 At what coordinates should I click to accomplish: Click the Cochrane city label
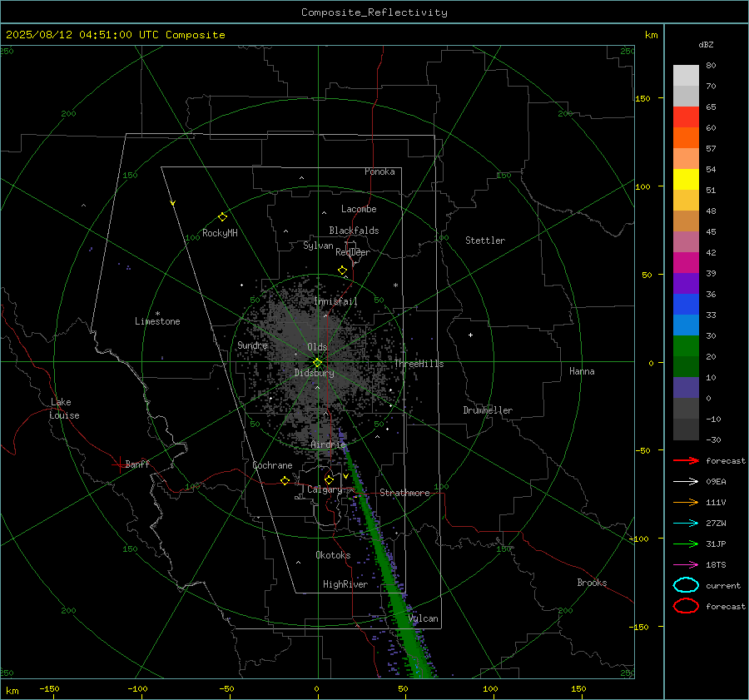272,465
